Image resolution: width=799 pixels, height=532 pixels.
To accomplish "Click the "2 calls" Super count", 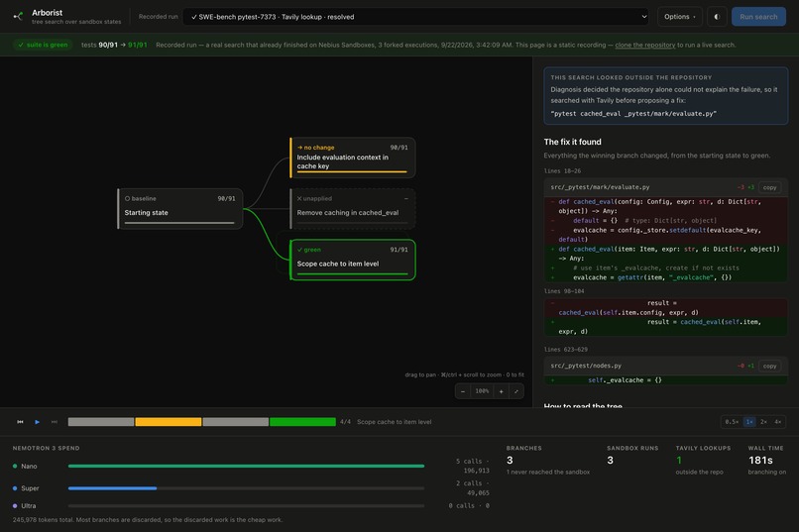I will 472,483.
